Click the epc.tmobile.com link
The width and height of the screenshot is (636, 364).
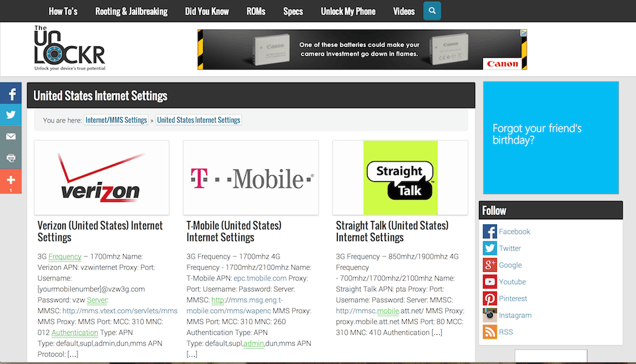[260, 279]
